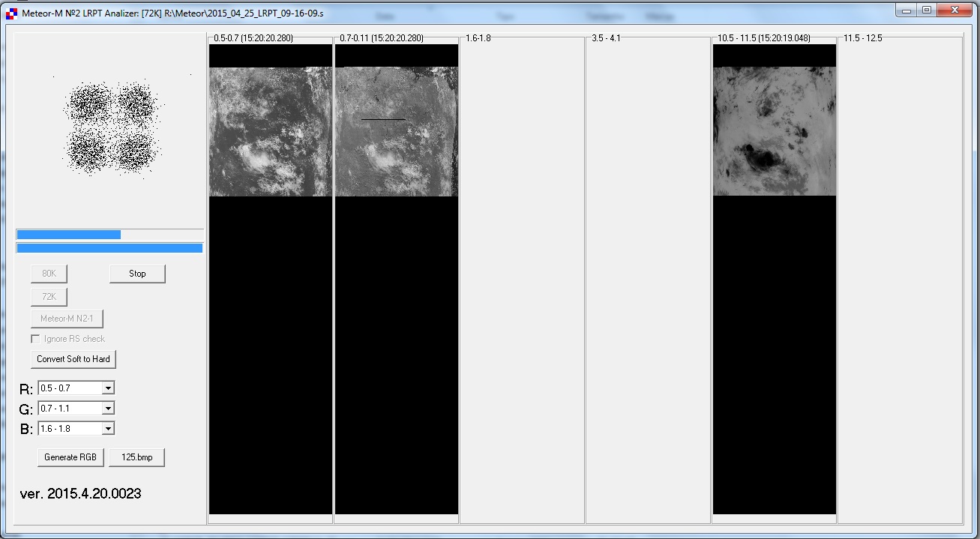980x539 pixels.
Task: Open the R channel dropdown arrow
Action: (108, 388)
